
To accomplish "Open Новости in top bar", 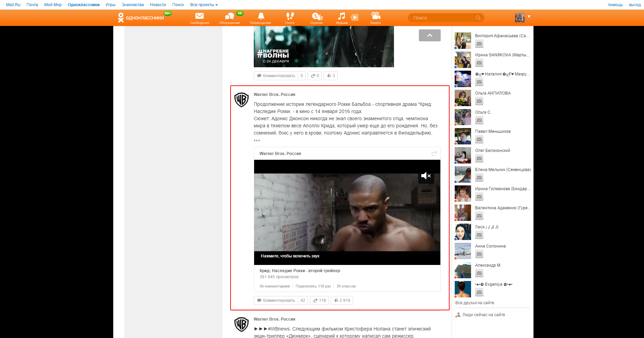I will tap(158, 5).
